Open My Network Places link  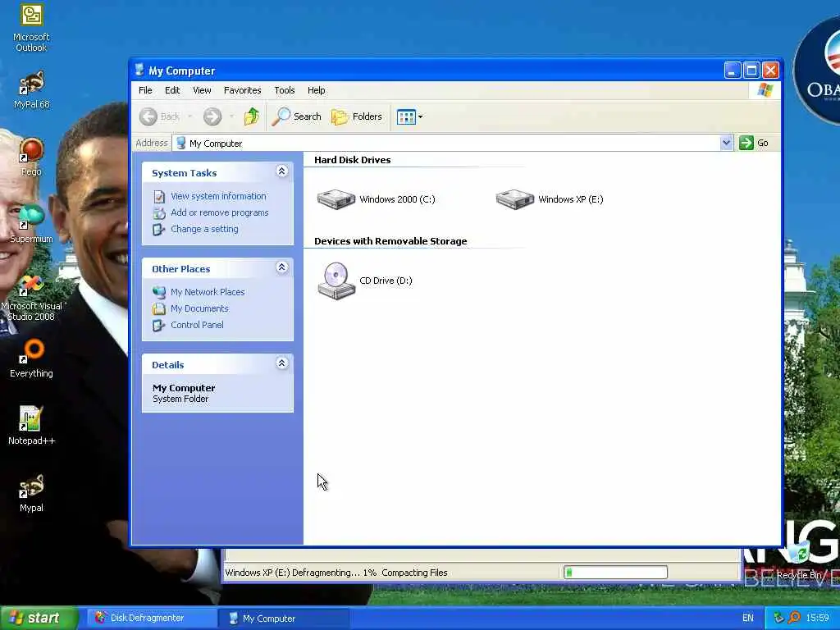[x=208, y=292]
